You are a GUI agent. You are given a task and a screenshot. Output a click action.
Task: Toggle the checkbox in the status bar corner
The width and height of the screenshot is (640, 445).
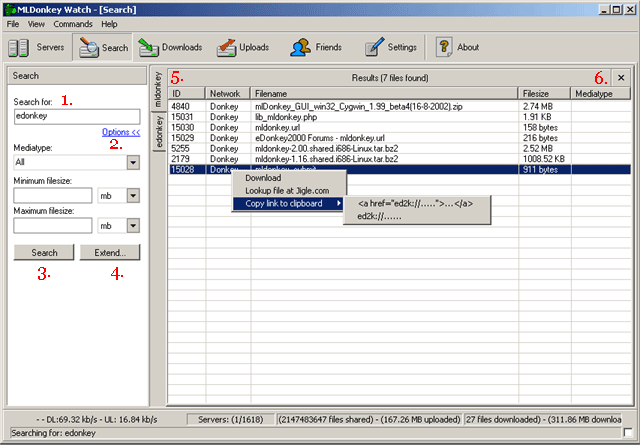point(626,431)
